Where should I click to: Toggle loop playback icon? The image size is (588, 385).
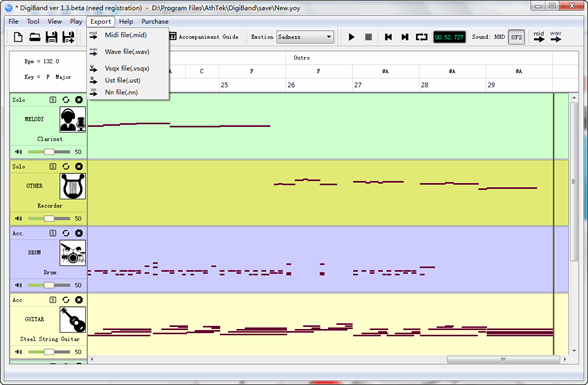[x=422, y=37]
